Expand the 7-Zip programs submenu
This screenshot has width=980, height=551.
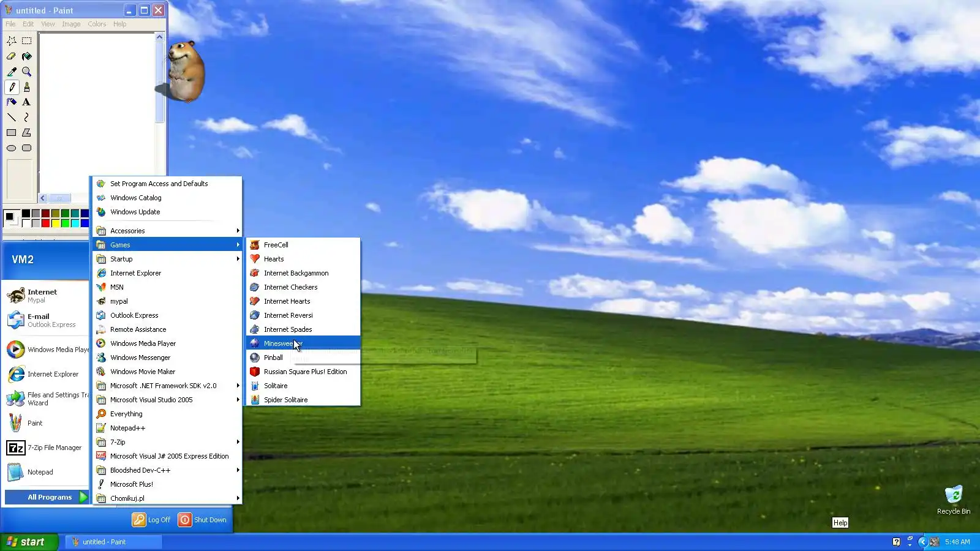(x=167, y=442)
